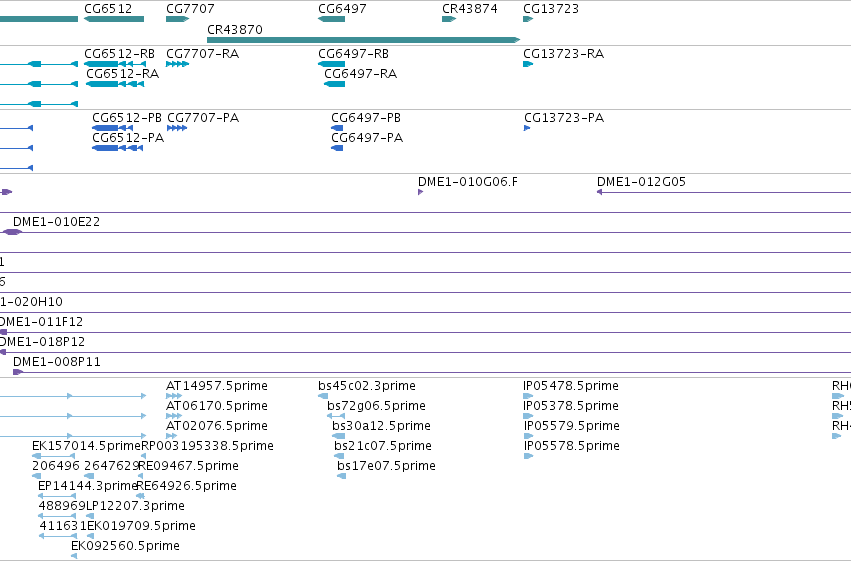Open the CG6512-PA feature label
Image resolution: width=851 pixels, height=561 pixels.
128,138
